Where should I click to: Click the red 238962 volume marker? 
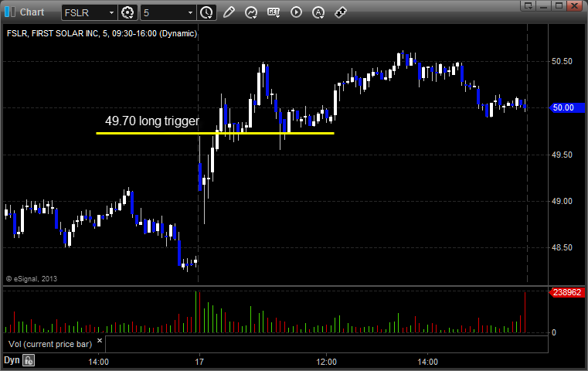(566, 292)
